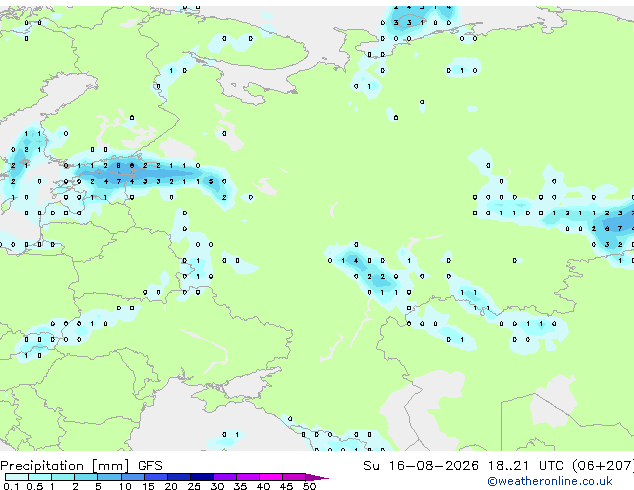
Task: Open the weatheronline.co.uk copyright link
Action: coord(550,481)
